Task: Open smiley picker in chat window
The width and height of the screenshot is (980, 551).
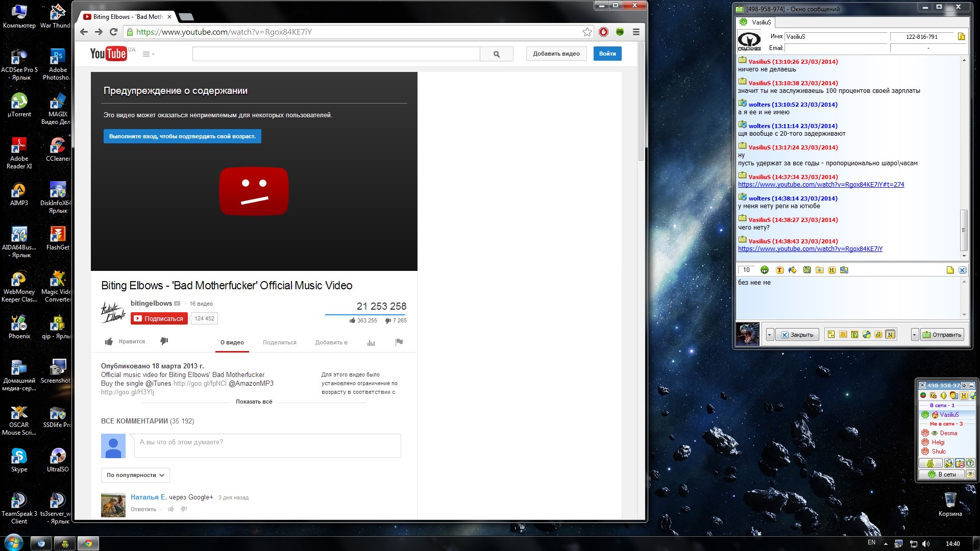Action: [764, 270]
